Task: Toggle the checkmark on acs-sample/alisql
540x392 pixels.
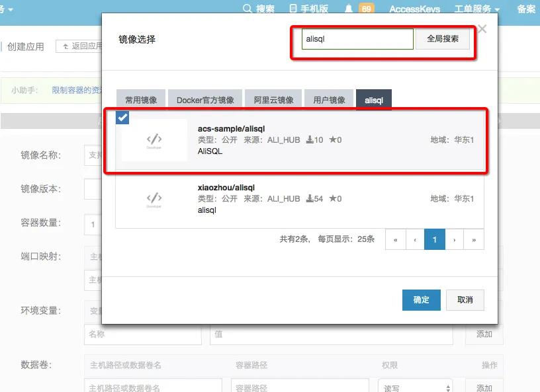Action: (122, 118)
